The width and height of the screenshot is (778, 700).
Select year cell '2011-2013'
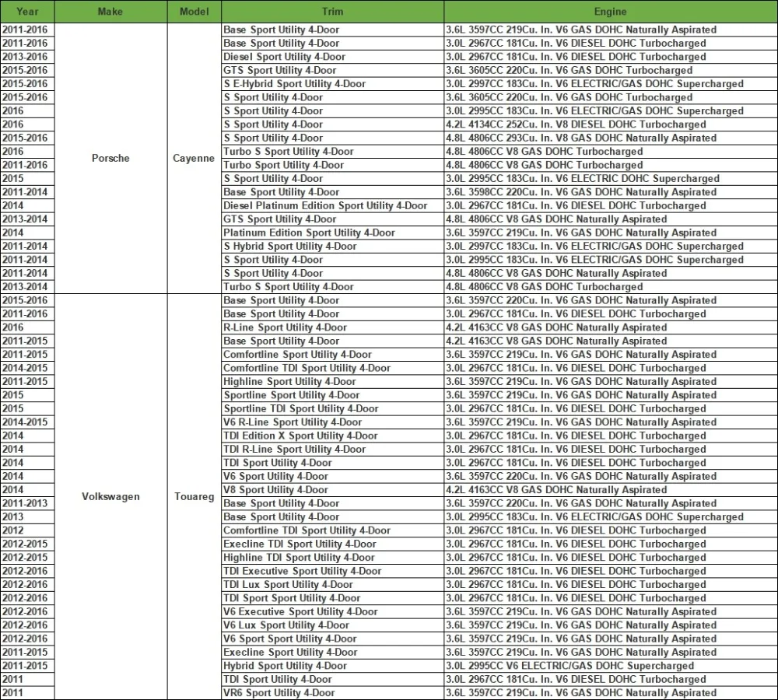(27, 503)
